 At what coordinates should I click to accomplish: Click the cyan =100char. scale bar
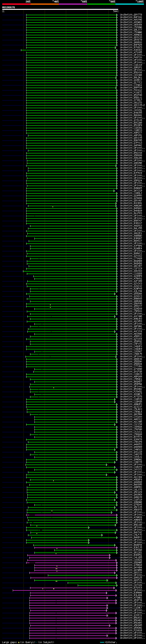102,642
